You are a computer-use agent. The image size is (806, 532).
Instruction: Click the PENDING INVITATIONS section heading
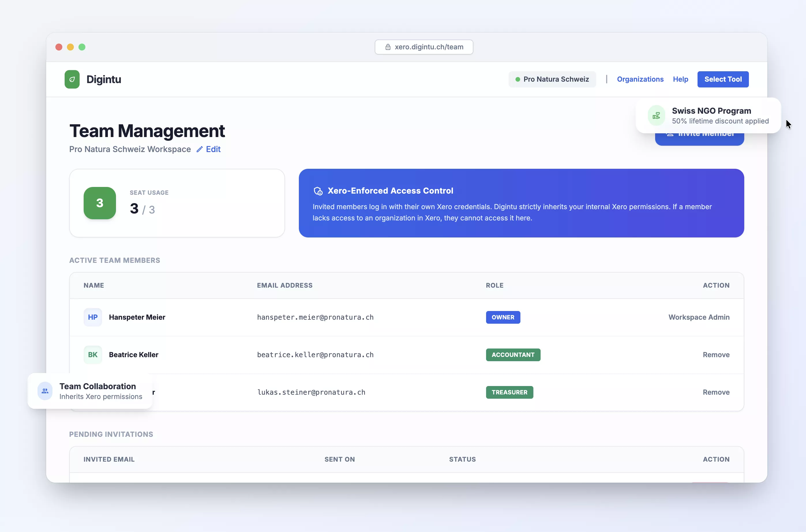click(111, 434)
